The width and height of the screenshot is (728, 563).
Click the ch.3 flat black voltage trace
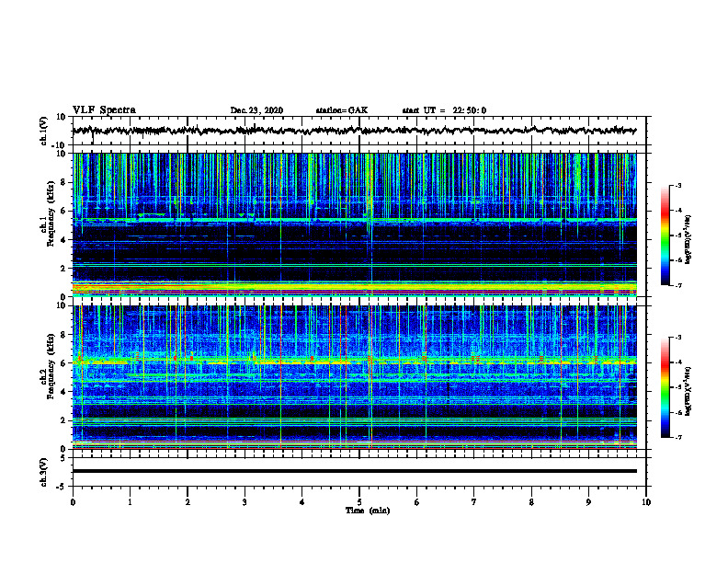point(354,471)
